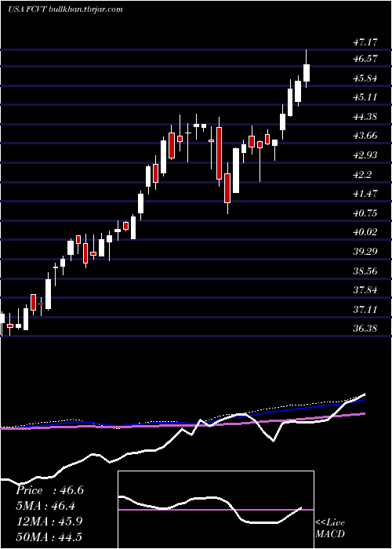Click the 38.56 price axis label

[365, 271]
